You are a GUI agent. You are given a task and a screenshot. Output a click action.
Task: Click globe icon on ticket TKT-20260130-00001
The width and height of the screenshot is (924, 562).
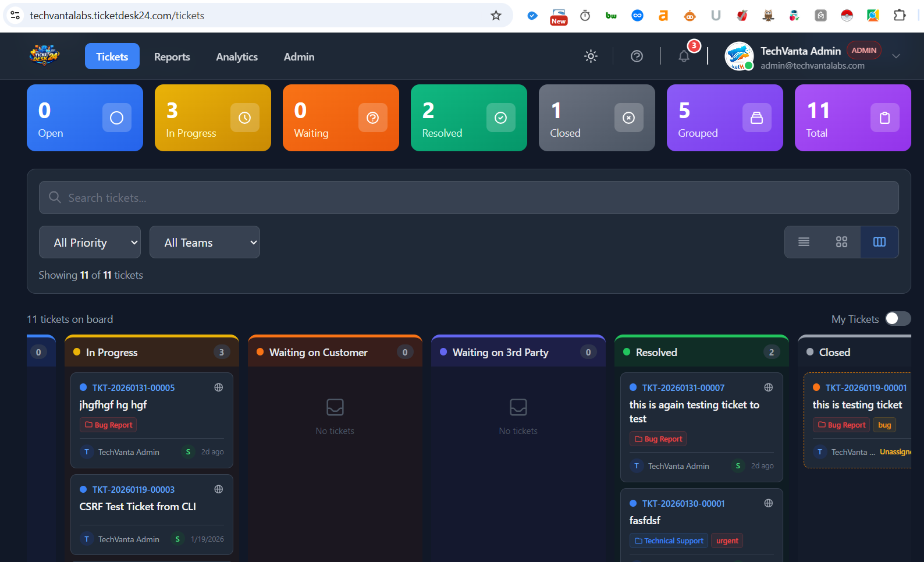click(x=769, y=503)
